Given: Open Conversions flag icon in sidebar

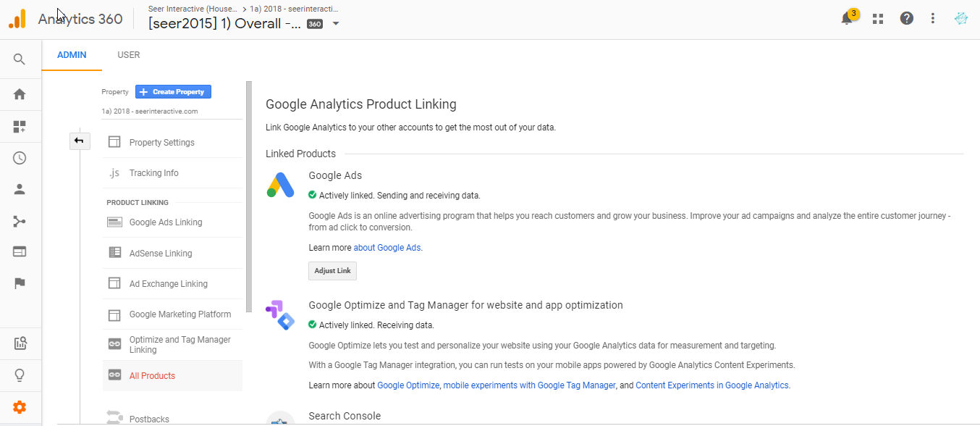Looking at the screenshot, I should coord(20,283).
